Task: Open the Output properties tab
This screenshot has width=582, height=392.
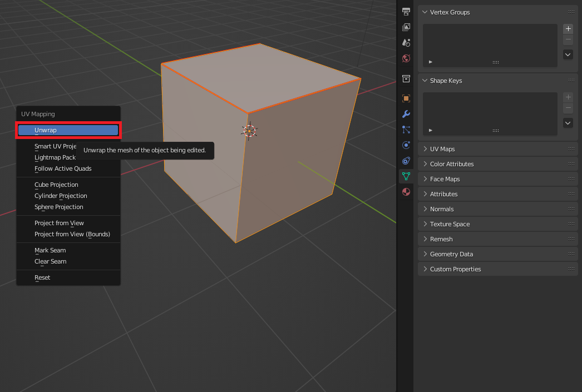Action: pyautogui.click(x=406, y=12)
